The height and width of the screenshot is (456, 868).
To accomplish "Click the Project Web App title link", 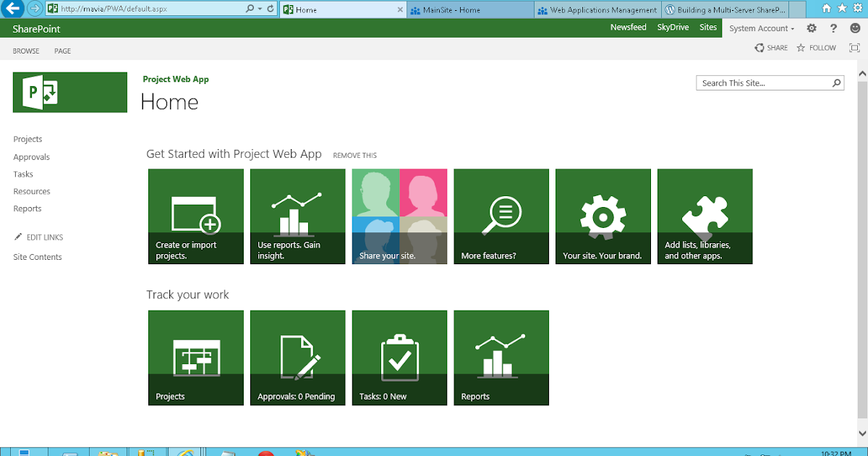I will (x=176, y=80).
